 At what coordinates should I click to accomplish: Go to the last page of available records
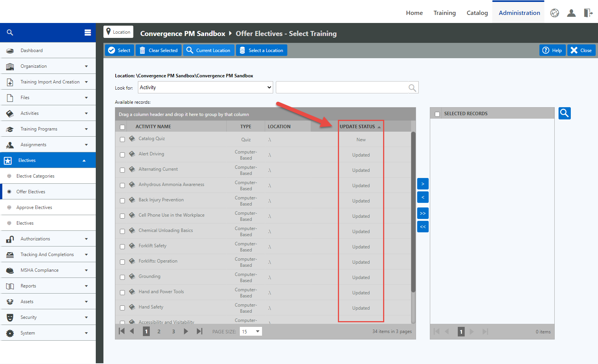pyautogui.click(x=199, y=331)
